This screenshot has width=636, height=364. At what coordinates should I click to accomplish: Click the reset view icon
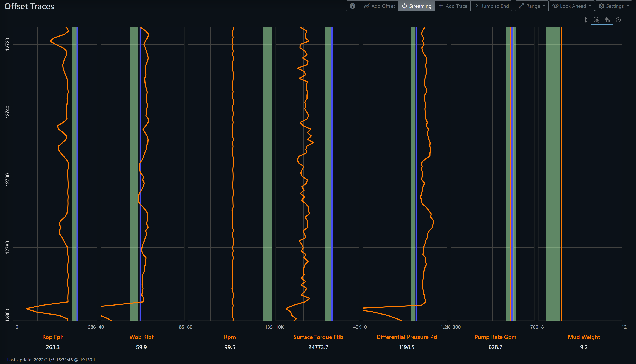(x=618, y=20)
